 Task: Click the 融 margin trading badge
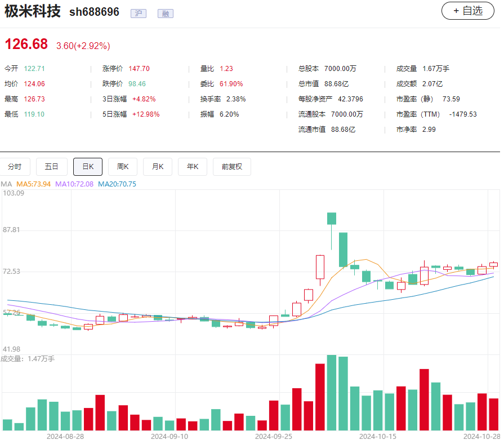(166, 14)
